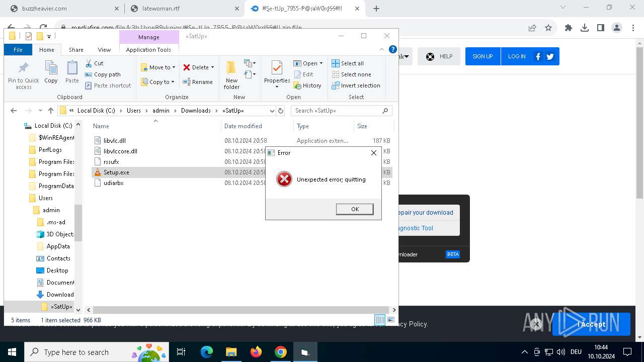
Task: Select the udiarbx file
Action: coord(113,183)
